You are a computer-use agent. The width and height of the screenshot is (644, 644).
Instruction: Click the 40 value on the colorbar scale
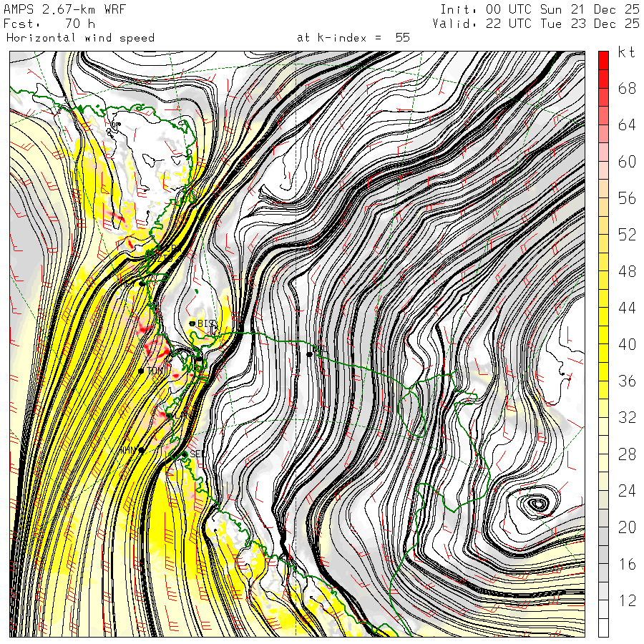(627, 344)
